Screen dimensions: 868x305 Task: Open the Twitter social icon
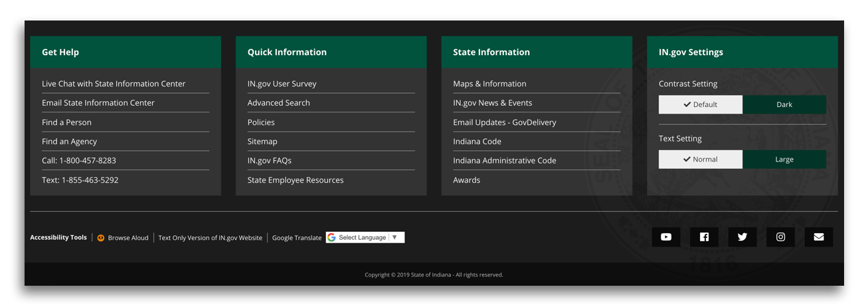[742, 237]
